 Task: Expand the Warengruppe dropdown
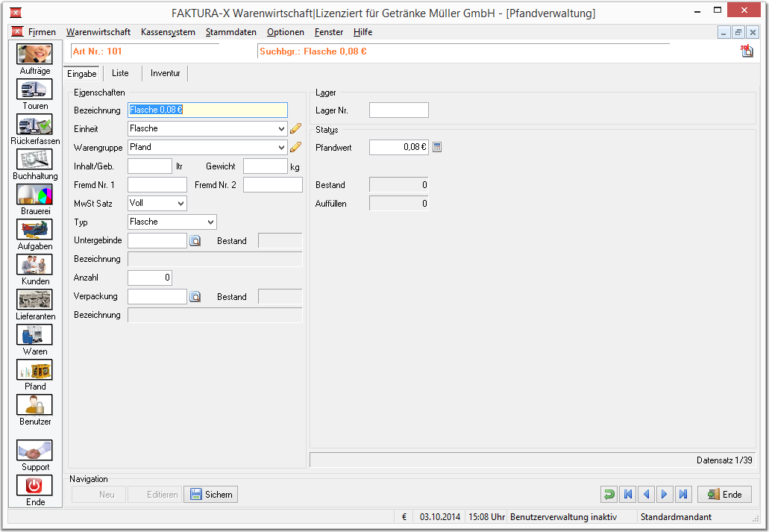point(281,147)
